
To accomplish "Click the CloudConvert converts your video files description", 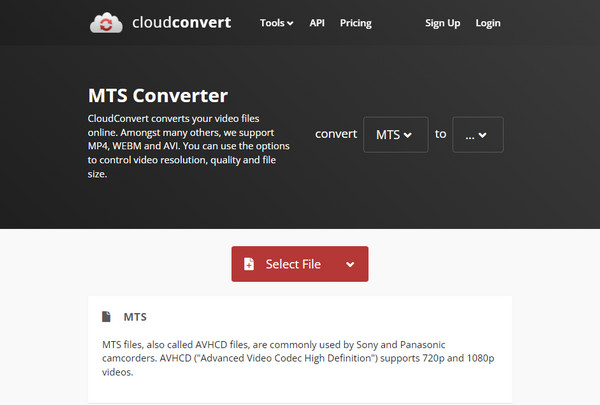I will point(188,146).
